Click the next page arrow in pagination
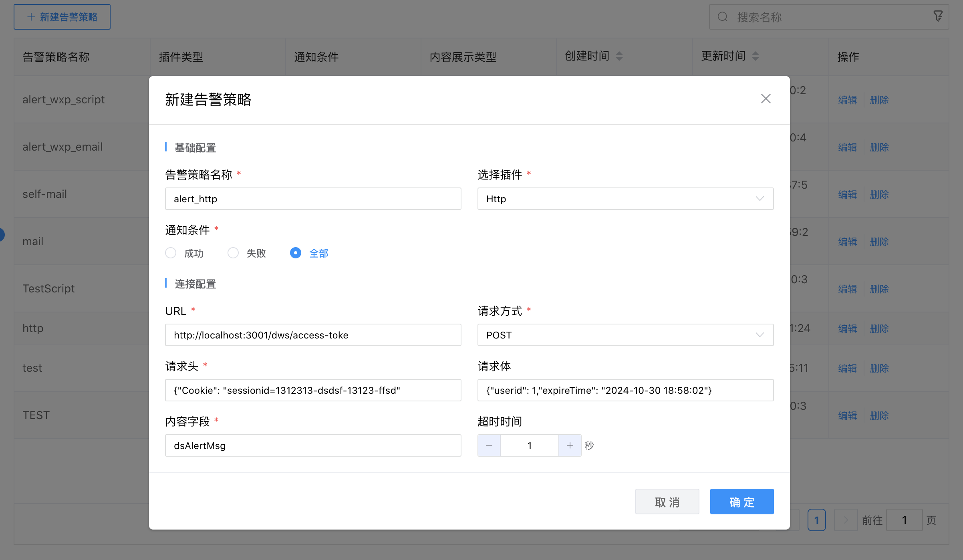This screenshot has height=560, width=963. [x=845, y=520]
